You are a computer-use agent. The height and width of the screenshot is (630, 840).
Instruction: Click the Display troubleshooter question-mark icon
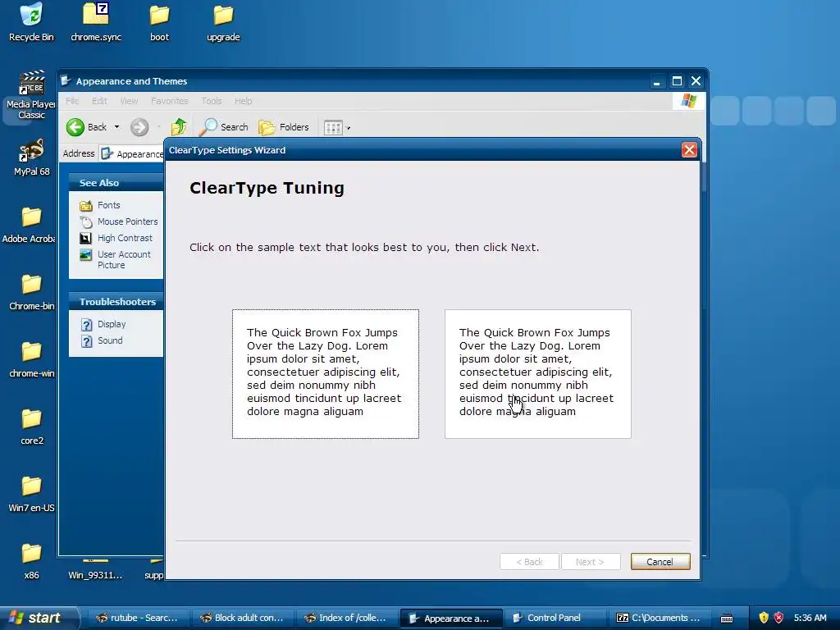(x=87, y=325)
